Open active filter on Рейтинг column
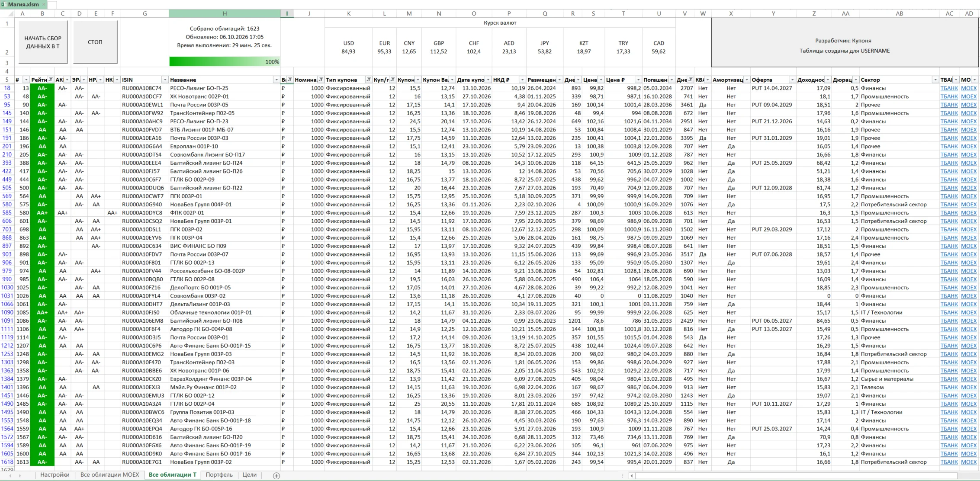Screen dimensions: 980x481 tap(51, 80)
